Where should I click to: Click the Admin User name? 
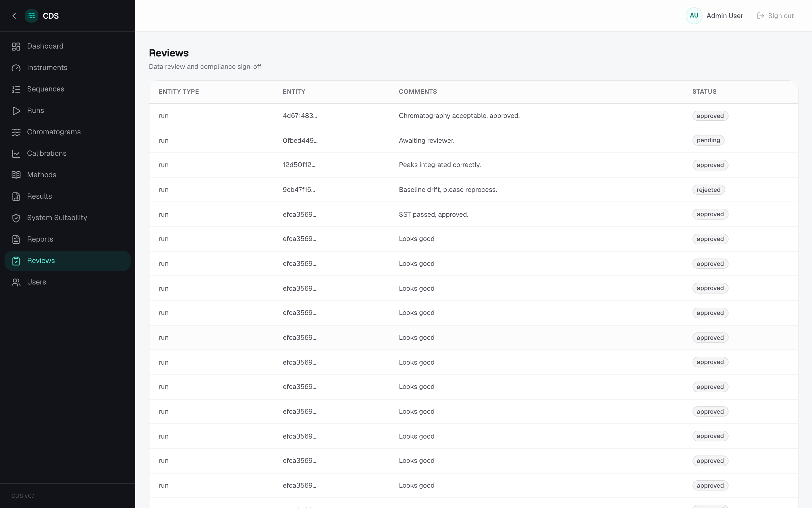point(724,16)
